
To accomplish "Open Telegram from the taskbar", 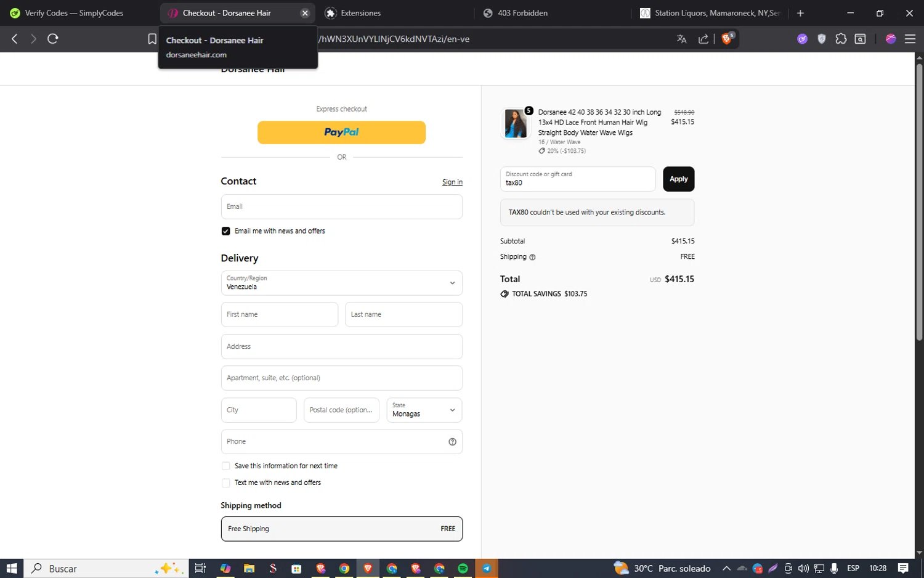I will 487,568.
